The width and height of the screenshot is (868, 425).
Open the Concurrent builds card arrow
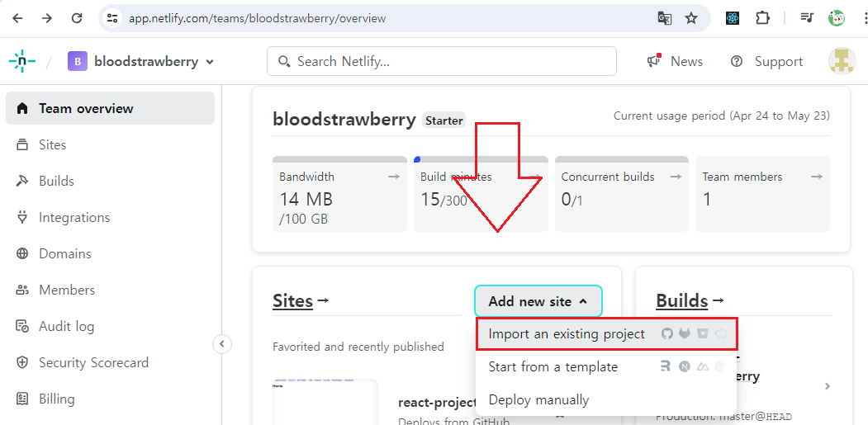pyautogui.click(x=676, y=177)
